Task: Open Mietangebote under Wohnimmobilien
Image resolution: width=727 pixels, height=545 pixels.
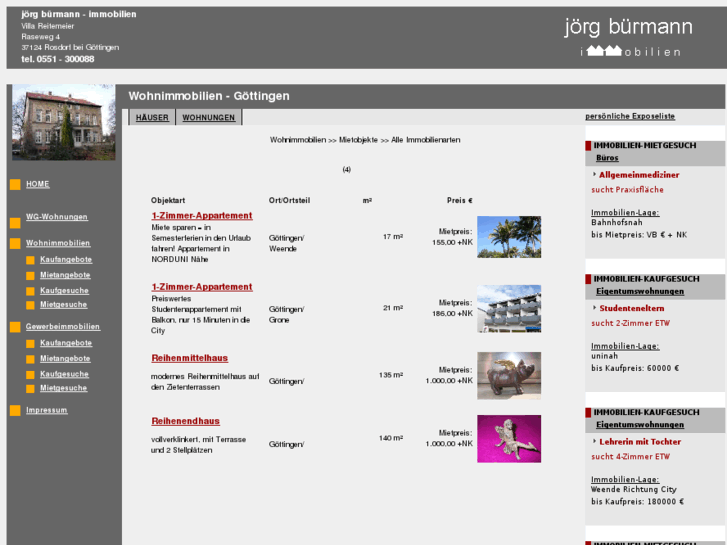Action: click(65, 275)
